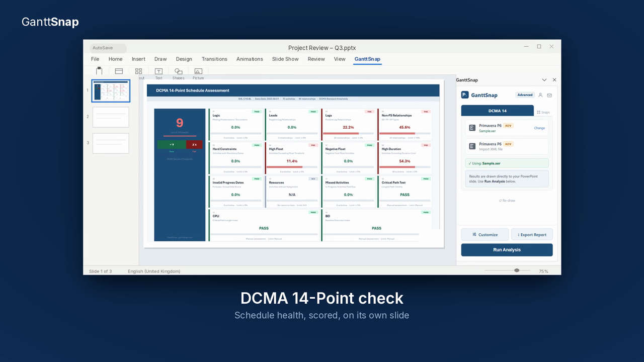Image resolution: width=644 pixels, height=362 pixels.
Task: Click the 'Missed Activities' check card
Action: 348,192
